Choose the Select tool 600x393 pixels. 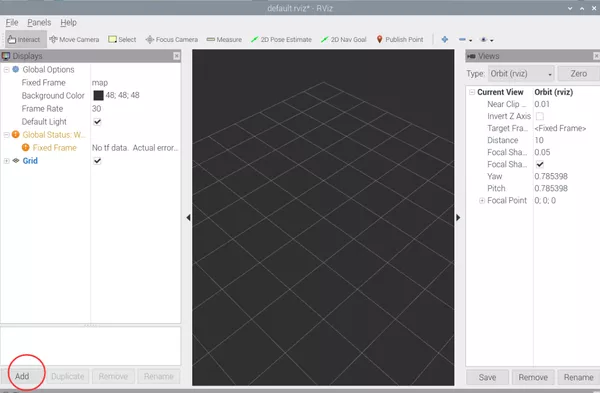pyautogui.click(x=122, y=39)
